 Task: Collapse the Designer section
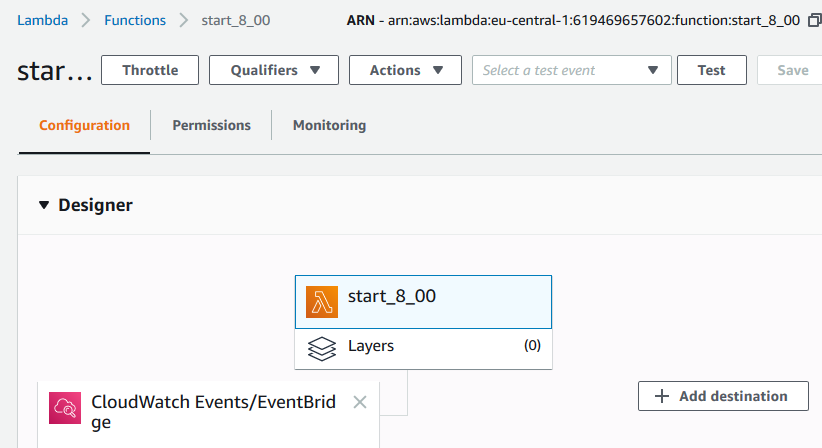(x=44, y=205)
